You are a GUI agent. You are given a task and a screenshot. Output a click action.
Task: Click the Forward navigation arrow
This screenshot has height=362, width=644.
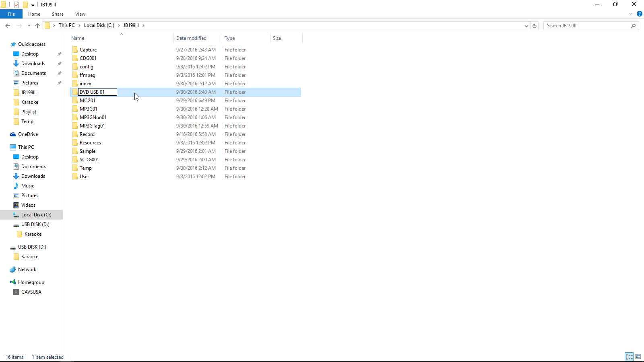pyautogui.click(x=19, y=26)
